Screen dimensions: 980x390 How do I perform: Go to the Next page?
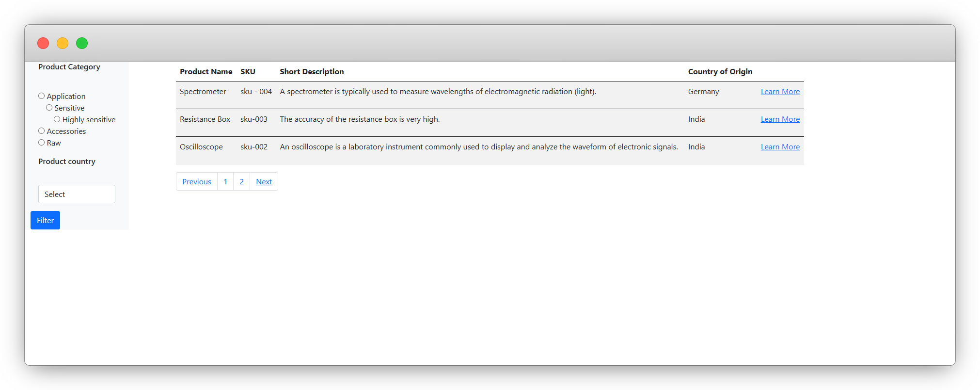pyautogui.click(x=264, y=182)
